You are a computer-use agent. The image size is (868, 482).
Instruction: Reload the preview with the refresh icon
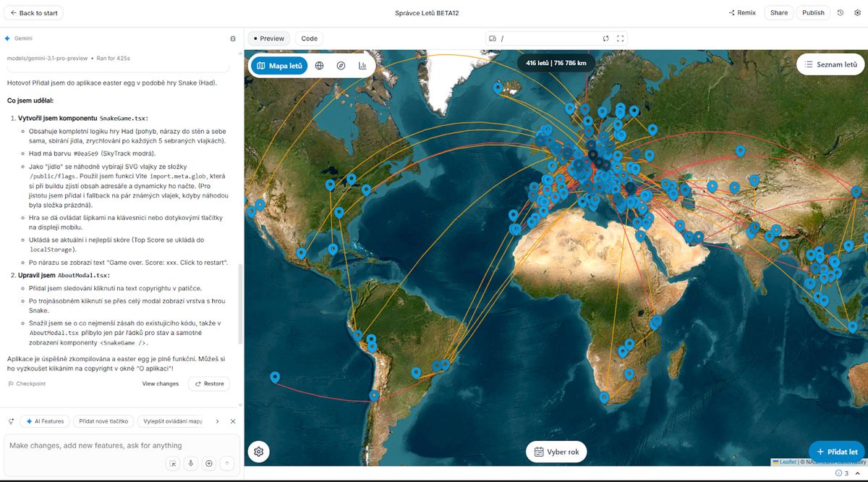[x=606, y=38]
